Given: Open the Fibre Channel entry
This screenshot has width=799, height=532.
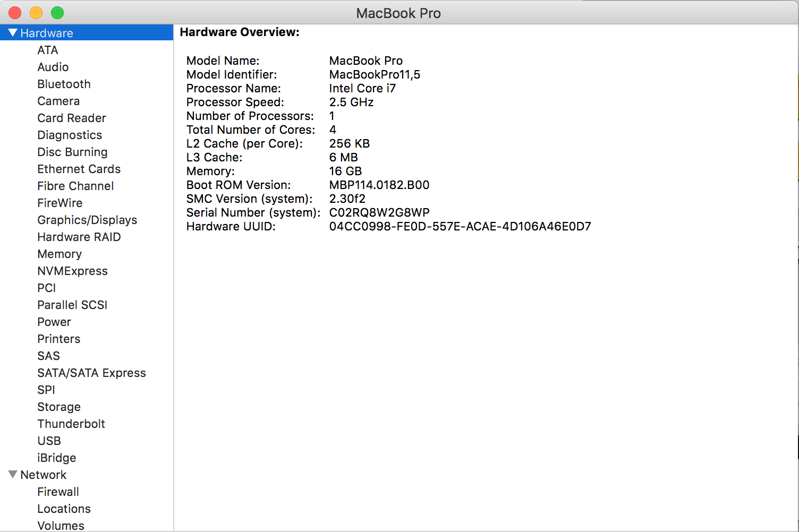Looking at the screenshot, I should click(75, 186).
